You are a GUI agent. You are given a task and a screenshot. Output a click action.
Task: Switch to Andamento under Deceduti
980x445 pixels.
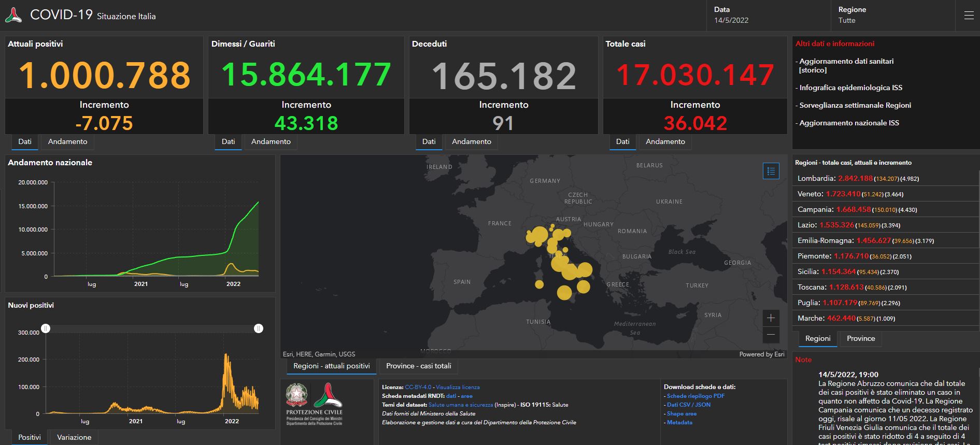[471, 141]
